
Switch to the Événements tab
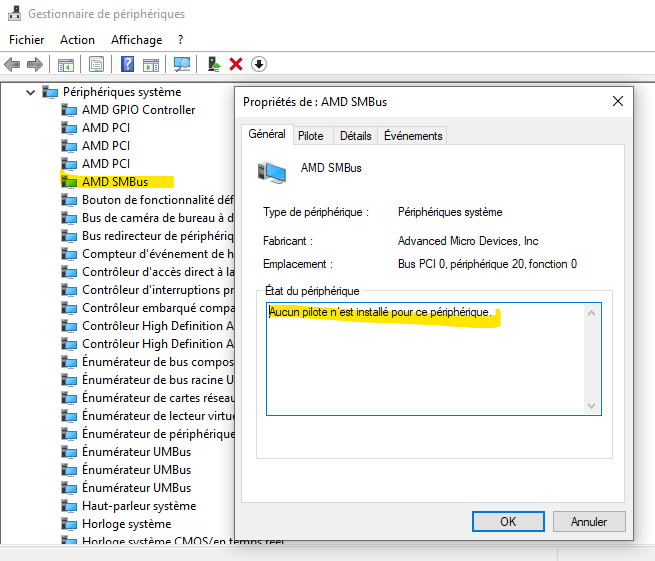click(x=413, y=136)
